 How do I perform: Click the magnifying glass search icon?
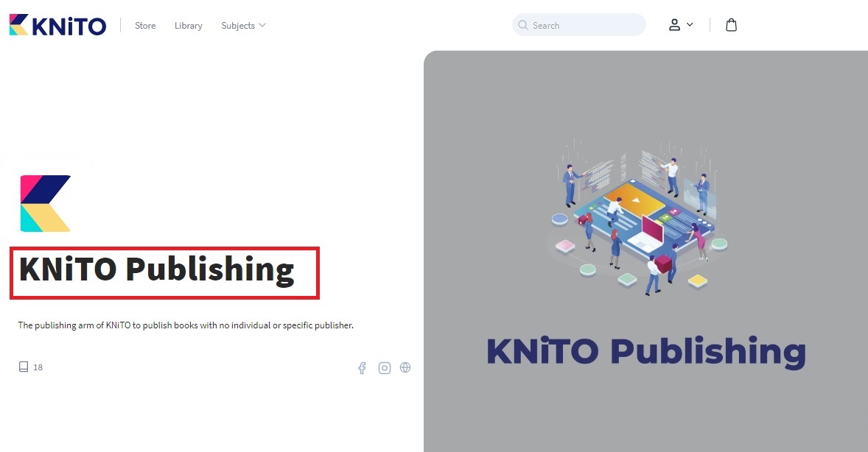pyautogui.click(x=524, y=25)
